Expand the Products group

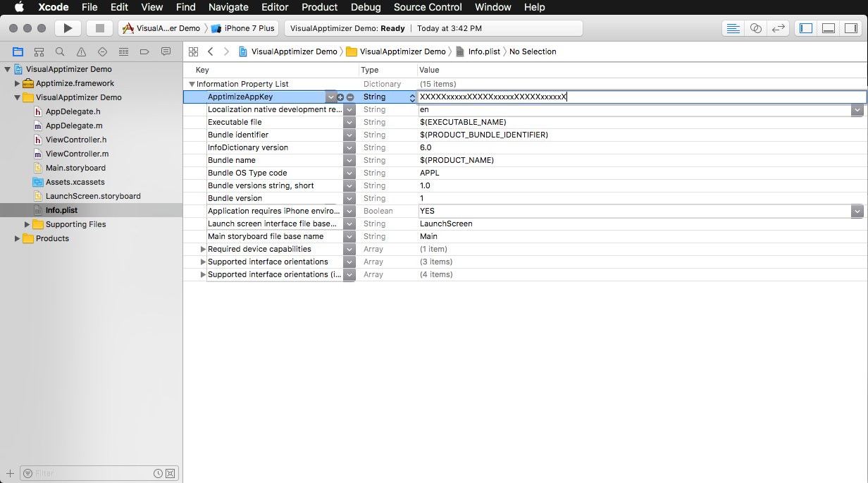coord(18,238)
